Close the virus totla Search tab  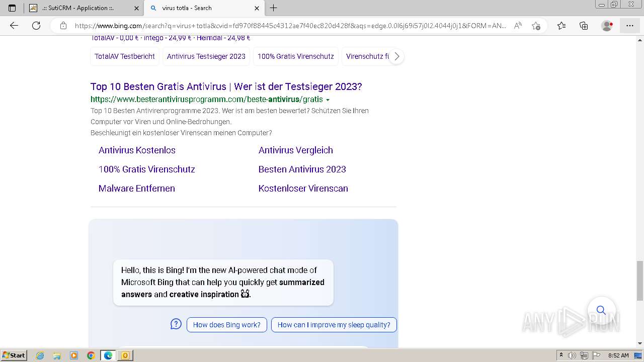tap(257, 8)
